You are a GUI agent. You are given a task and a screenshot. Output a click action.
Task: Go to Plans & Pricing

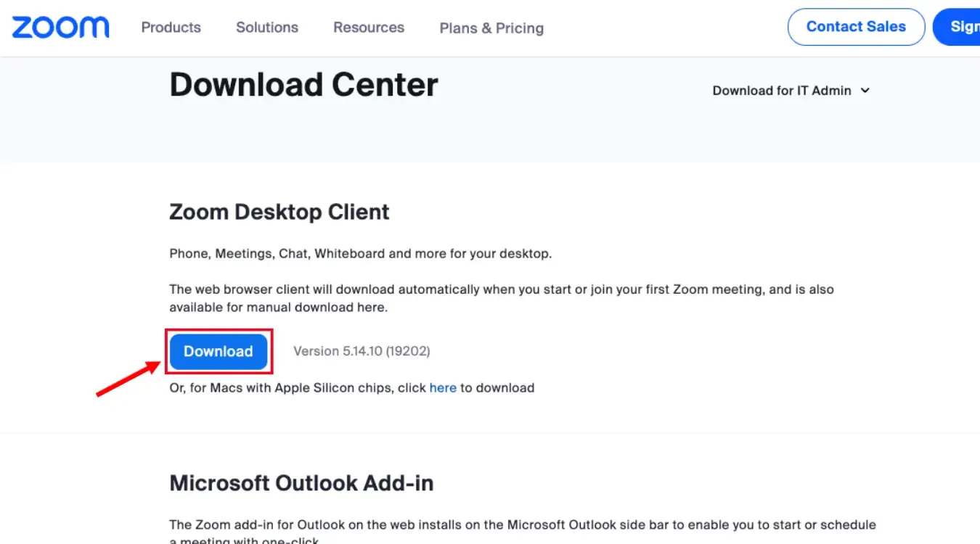coord(491,28)
